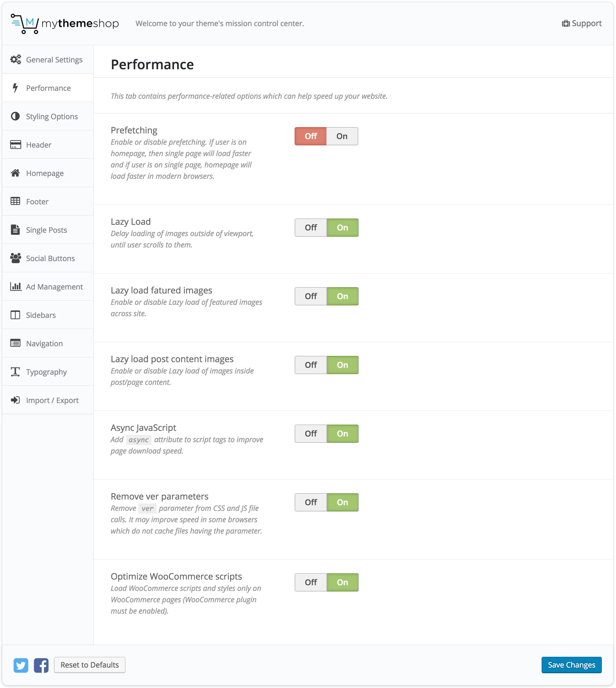Disable Async JavaScript option
The image size is (616, 688).
tap(311, 434)
